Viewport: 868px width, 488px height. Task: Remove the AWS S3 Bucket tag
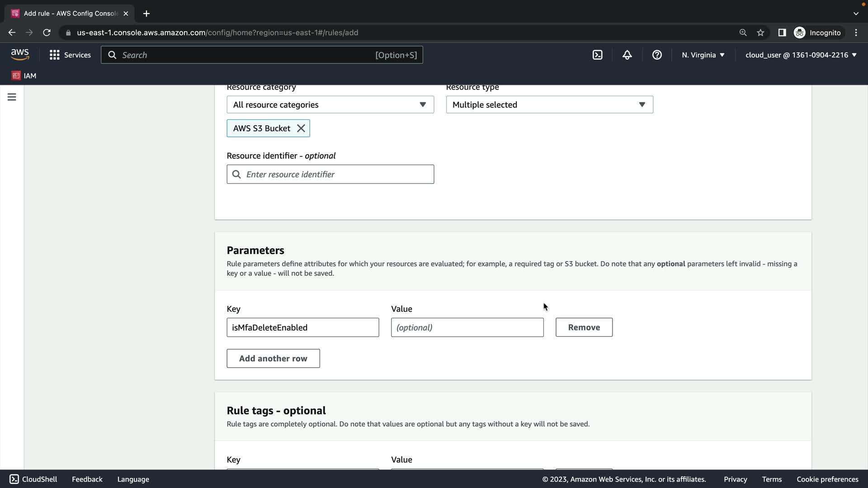301,128
